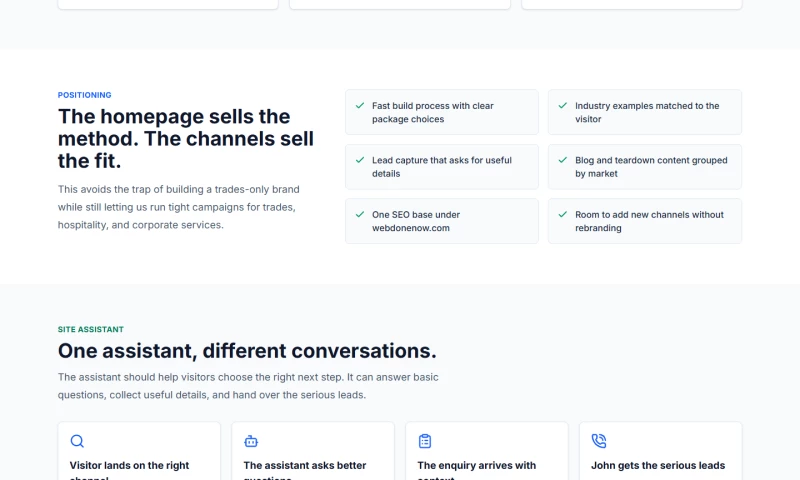Click checkmark beside 'Industry examples matched' item

(x=563, y=106)
